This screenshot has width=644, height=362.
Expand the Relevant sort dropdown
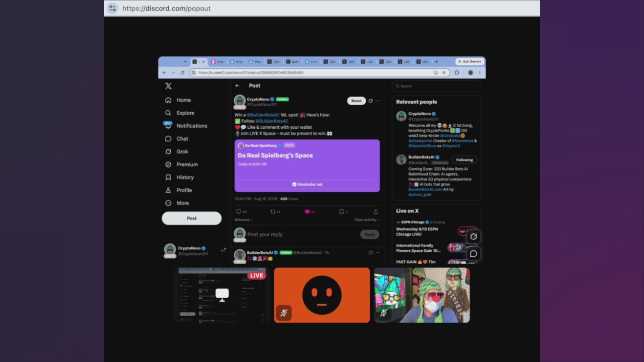pos(244,220)
